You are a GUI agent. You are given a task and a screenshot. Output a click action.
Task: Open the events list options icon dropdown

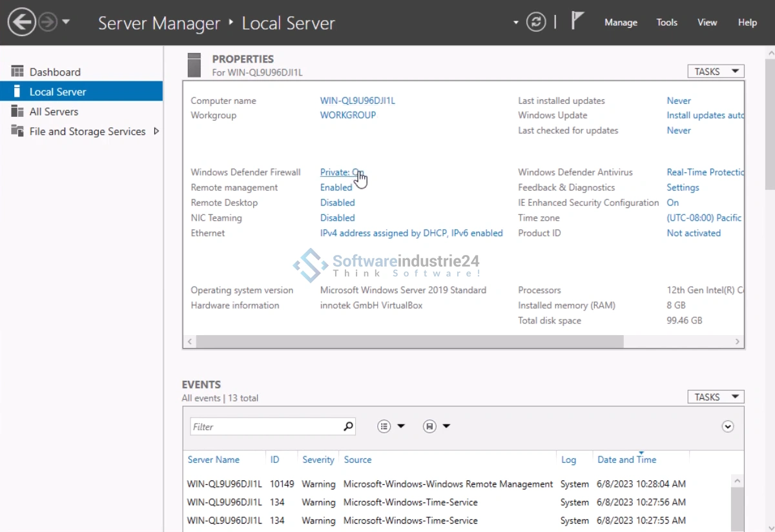(391, 426)
